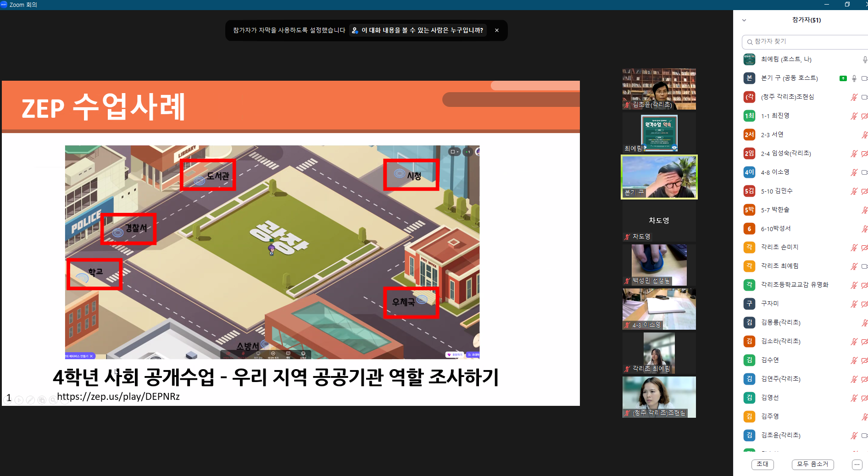Click the zep.us/play/DEPNRz URL text
The height and width of the screenshot is (476, 868).
pyautogui.click(x=118, y=397)
